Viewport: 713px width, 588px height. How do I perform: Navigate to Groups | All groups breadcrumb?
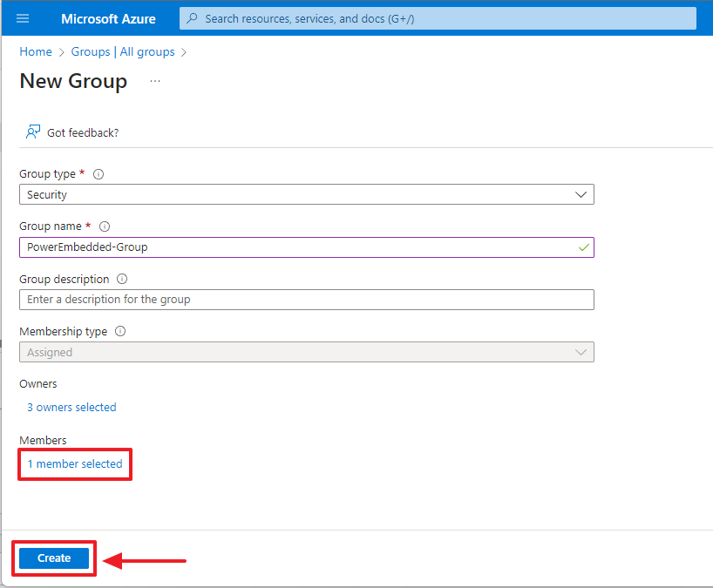pyautogui.click(x=123, y=52)
